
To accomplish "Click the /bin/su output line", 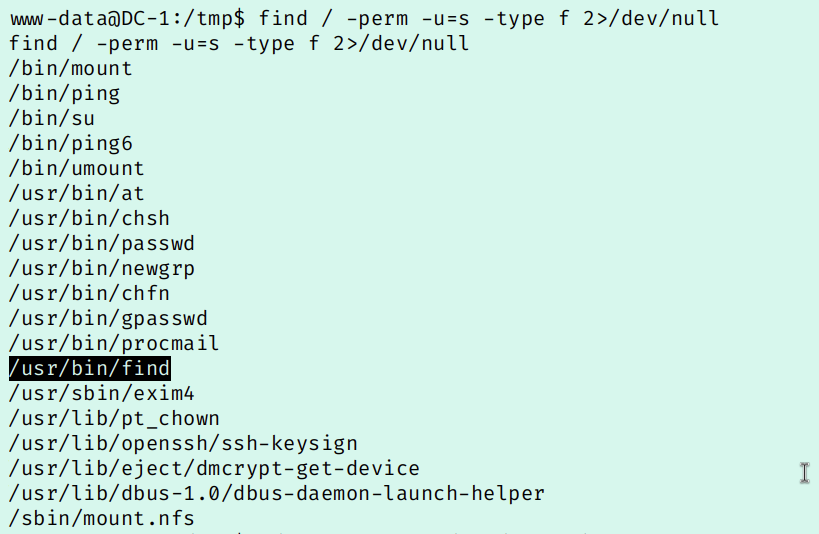I will coord(52,119).
